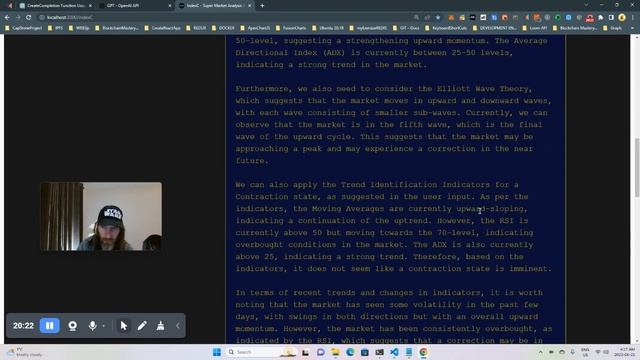Open the Chat icon in taskbar
Viewport: 640px width, 360px height.
[x=320, y=352]
